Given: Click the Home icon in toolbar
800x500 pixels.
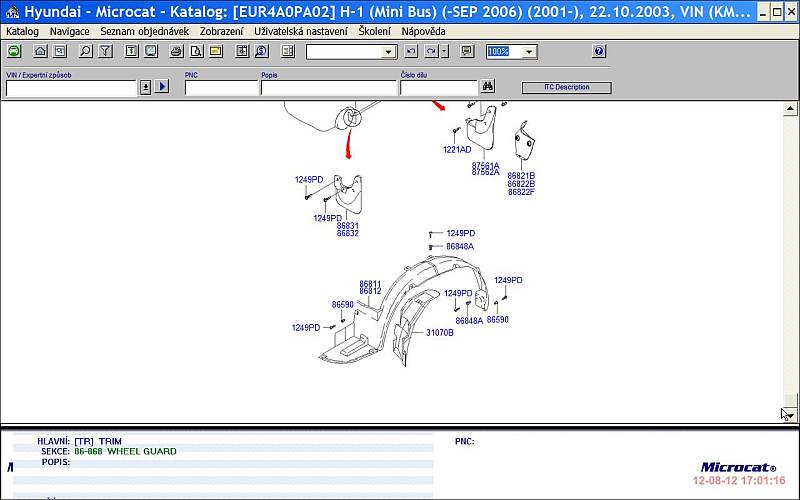Looking at the screenshot, I should point(40,50).
